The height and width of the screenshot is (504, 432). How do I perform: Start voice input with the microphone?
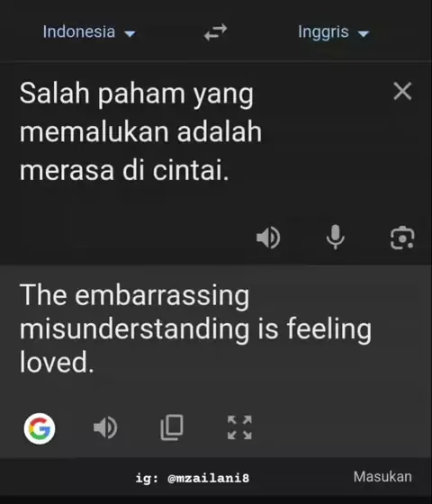tap(335, 238)
